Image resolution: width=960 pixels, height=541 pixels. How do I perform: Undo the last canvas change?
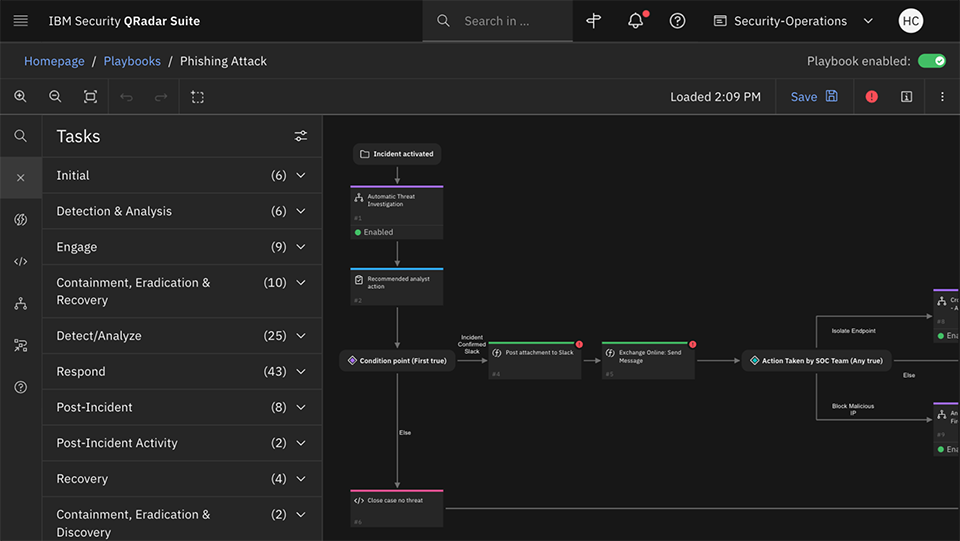click(x=126, y=97)
